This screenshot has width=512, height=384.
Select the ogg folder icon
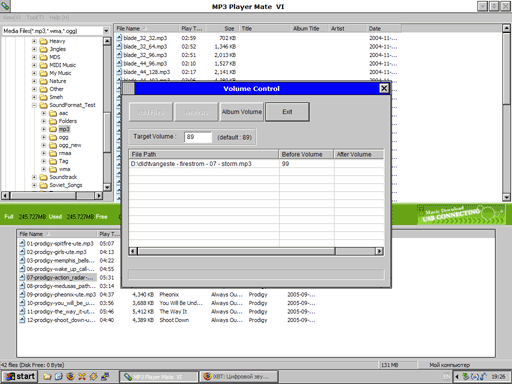tap(53, 137)
